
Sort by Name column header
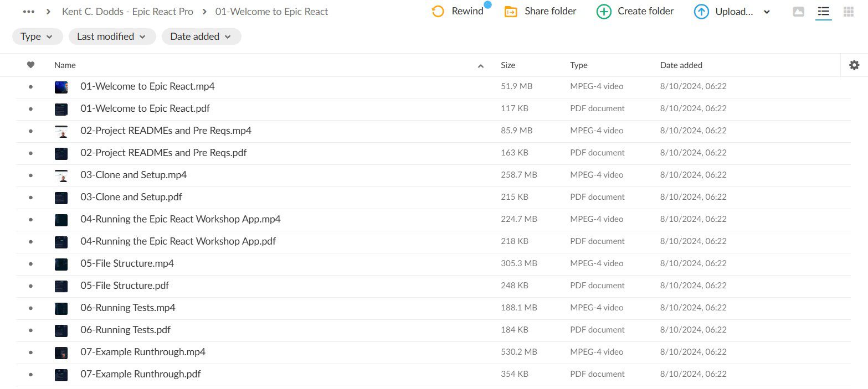coord(65,65)
